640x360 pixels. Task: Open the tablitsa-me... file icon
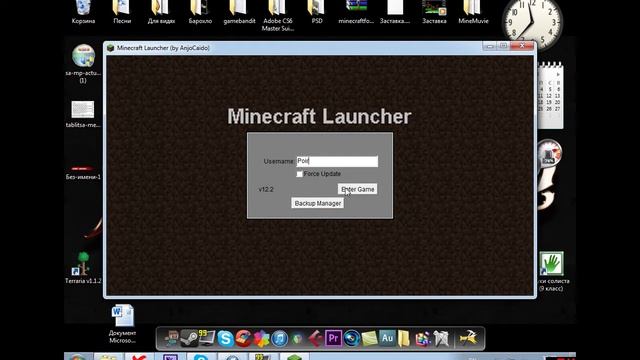[x=83, y=114]
